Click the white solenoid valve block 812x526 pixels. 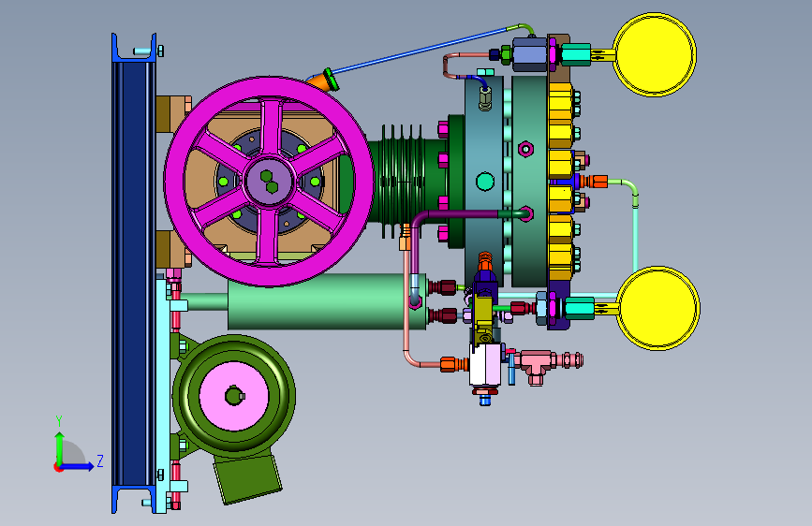[x=485, y=365]
